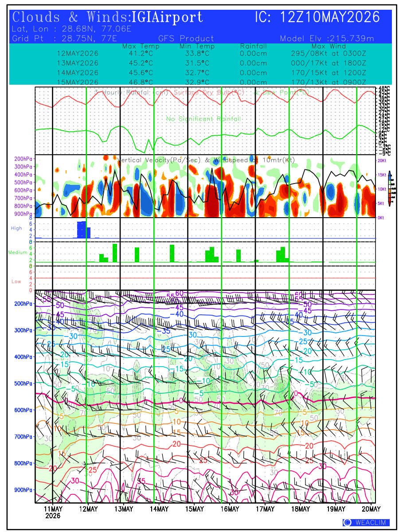
Task: Click the 'Clouds & Winds:IGIAirport' title
Action: tap(108, 17)
